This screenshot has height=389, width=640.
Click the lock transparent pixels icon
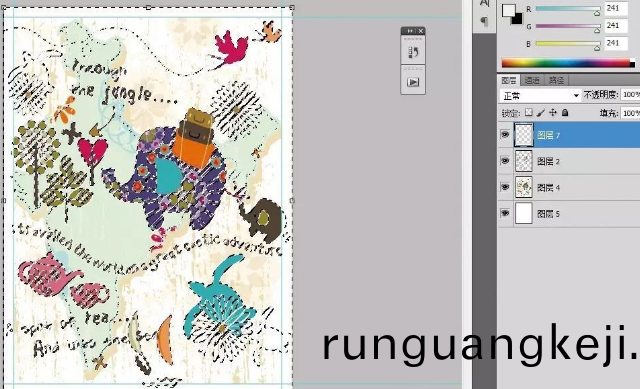coord(529,113)
